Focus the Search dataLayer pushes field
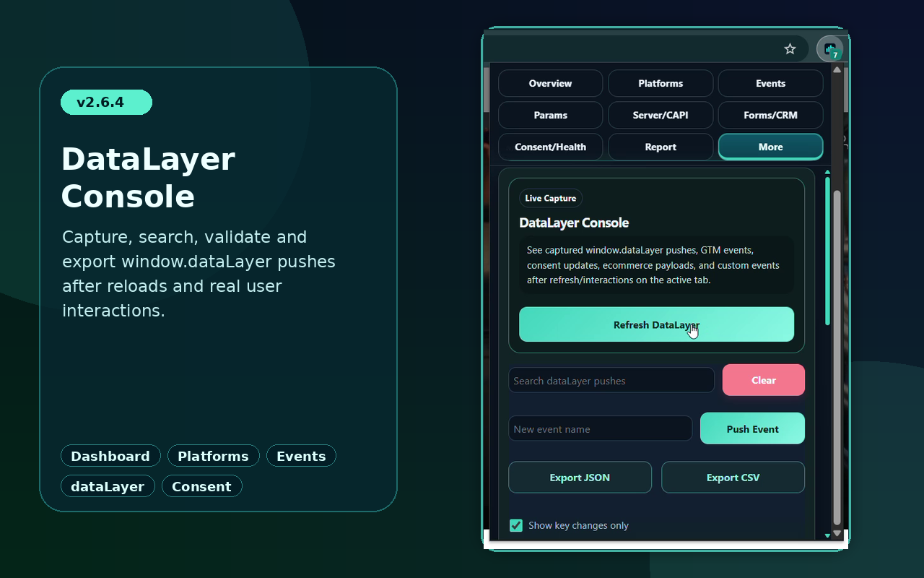Viewport: 924px width, 578px height. click(x=611, y=380)
